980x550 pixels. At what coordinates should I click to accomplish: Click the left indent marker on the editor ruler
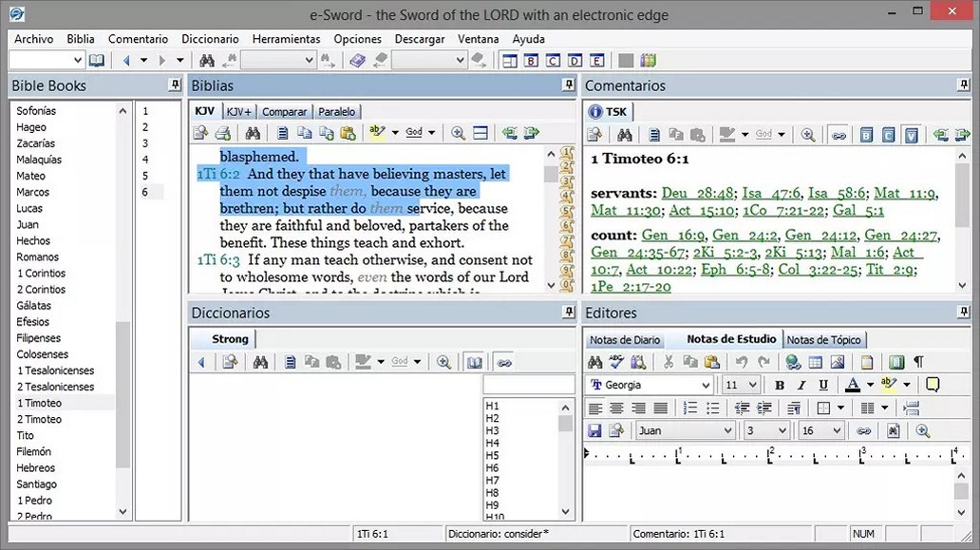(586, 453)
